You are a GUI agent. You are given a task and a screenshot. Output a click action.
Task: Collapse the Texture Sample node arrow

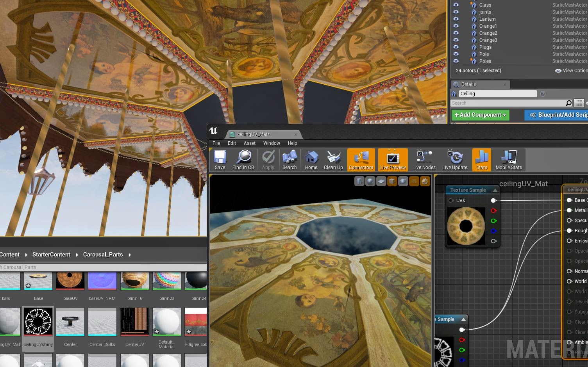(x=495, y=190)
